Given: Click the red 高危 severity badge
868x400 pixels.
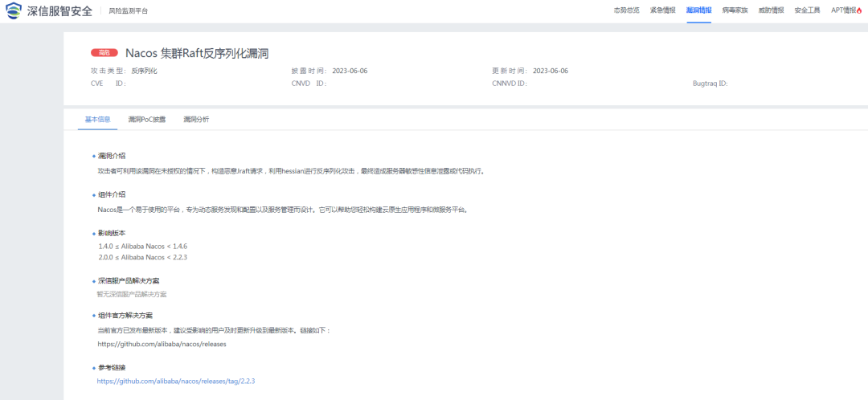Looking at the screenshot, I should pyautogui.click(x=104, y=52).
